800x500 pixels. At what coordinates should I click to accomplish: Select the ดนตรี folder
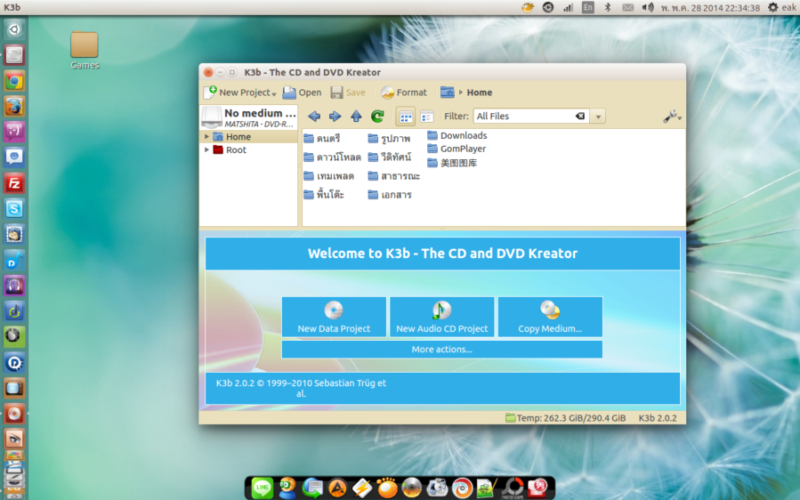[322, 138]
